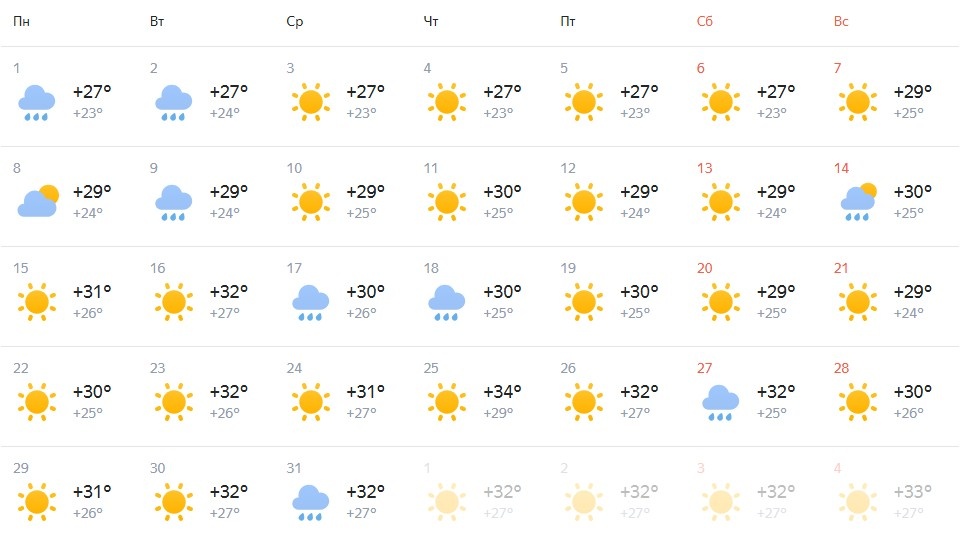Click the low temperature +29° on day 25

point(498,413)
